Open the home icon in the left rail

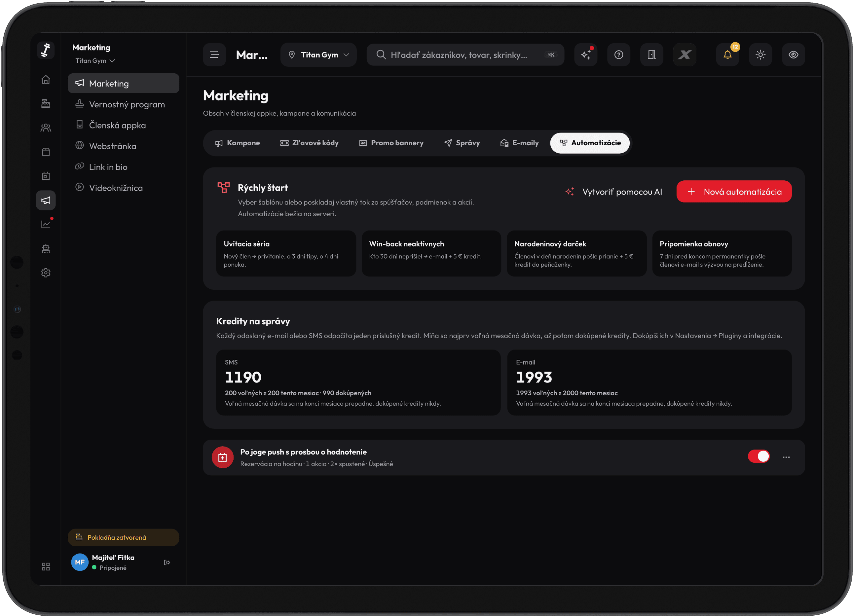pyautogui.click(x=46, y=79)
